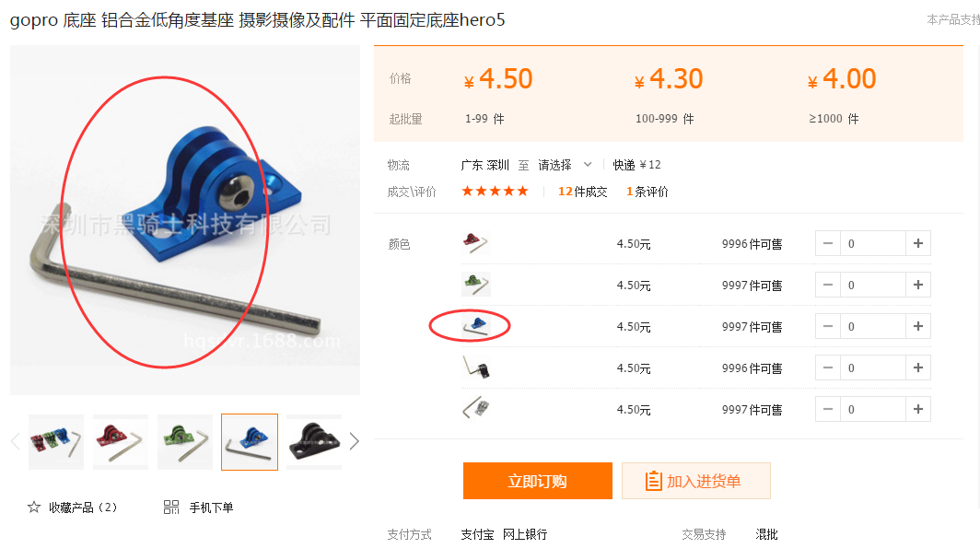Click the 立即订购 order now button
This screenshot has height=560, width=980.
(538, 481)
